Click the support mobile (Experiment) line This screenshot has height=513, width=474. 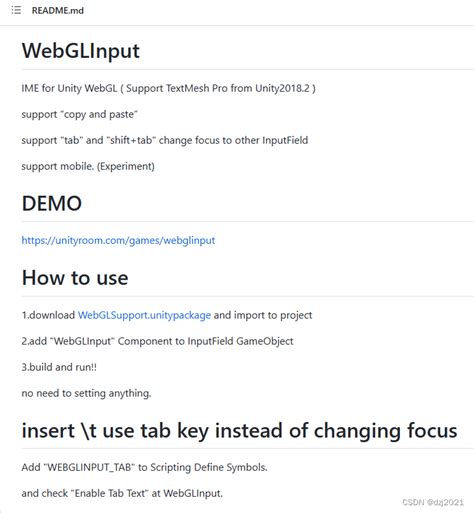(x=88, y=166)
